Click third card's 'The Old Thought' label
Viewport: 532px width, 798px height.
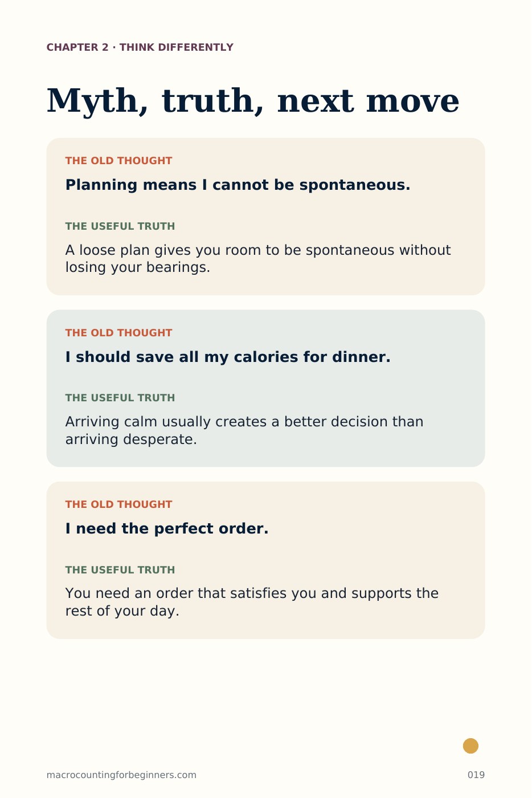coord(118,504)
